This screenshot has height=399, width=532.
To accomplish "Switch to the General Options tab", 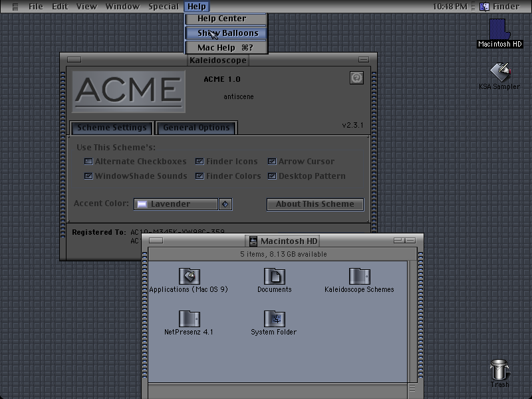I will tap(196, 128).
